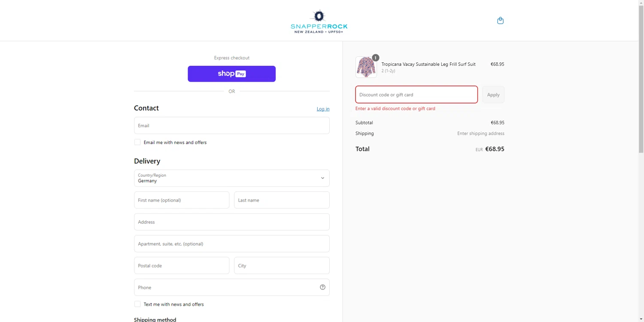The image size is (644, 322).
Task: Click the Delivery heading
Action: click(x=147, y=161)
